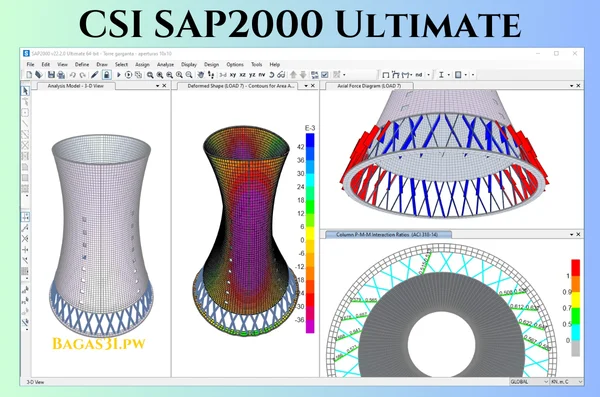This screenshot has height=397, width=600.
Task: Expand the dropdown next to I-section icon
Action: tap(448, 75)
